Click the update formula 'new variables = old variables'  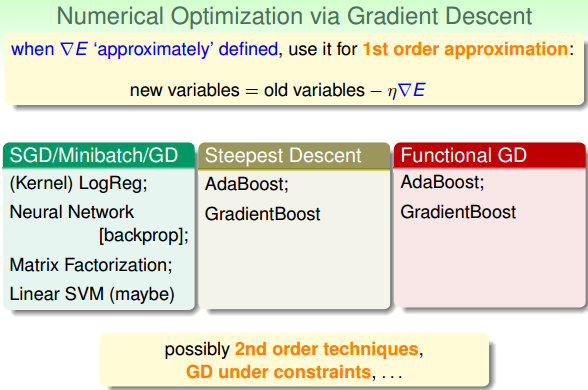pos(247,90)
